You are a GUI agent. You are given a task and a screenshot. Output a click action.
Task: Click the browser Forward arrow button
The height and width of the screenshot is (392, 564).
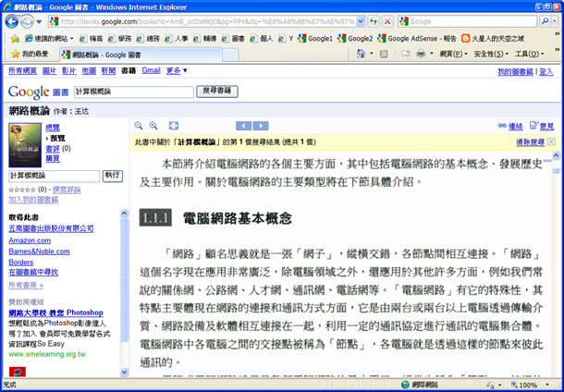27,21
